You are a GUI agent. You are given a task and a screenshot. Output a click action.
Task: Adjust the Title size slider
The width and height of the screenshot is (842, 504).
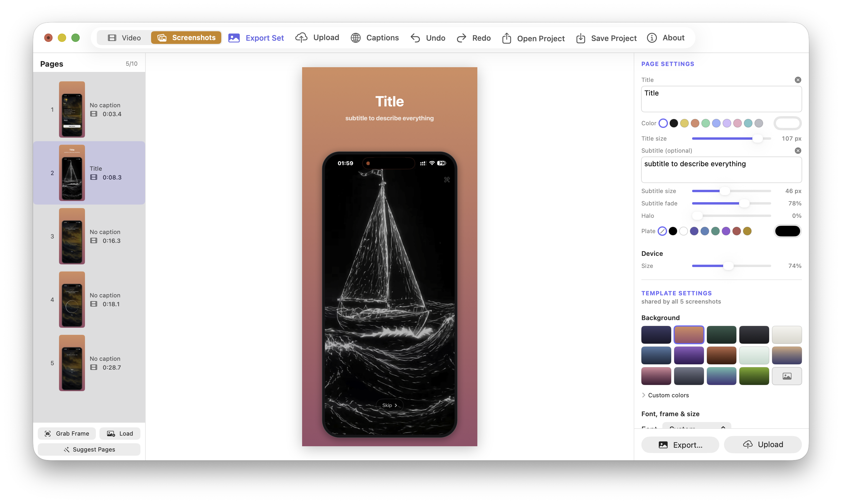click(731, 139)
